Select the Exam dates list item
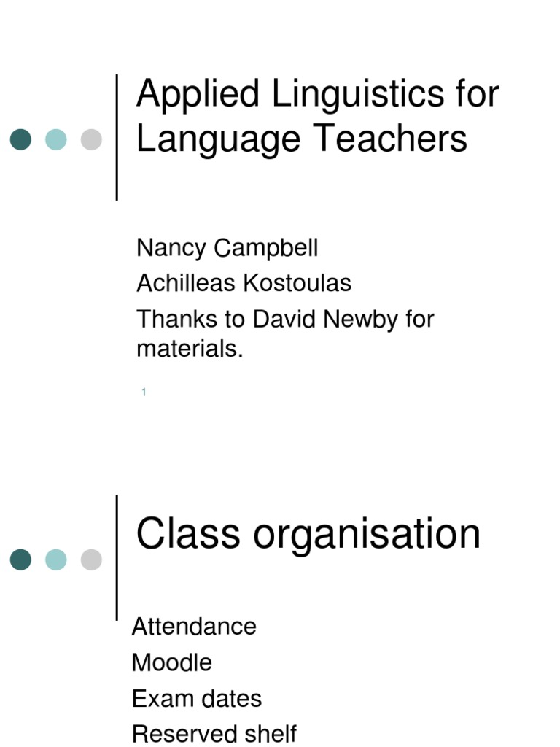560x747 pixels. point(197,699)
